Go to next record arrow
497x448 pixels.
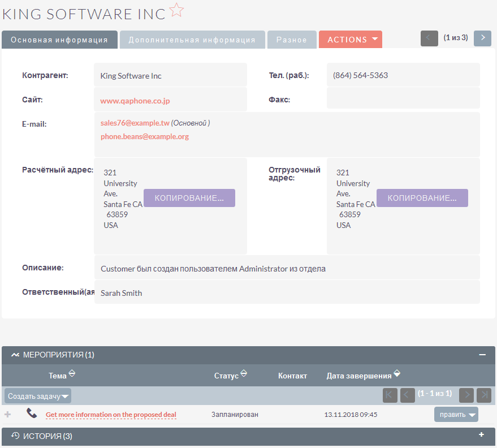(482, 38)
